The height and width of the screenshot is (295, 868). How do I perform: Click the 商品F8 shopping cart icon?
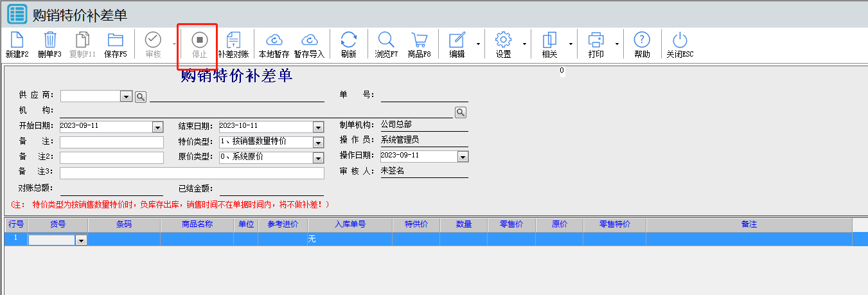(419, 40)
